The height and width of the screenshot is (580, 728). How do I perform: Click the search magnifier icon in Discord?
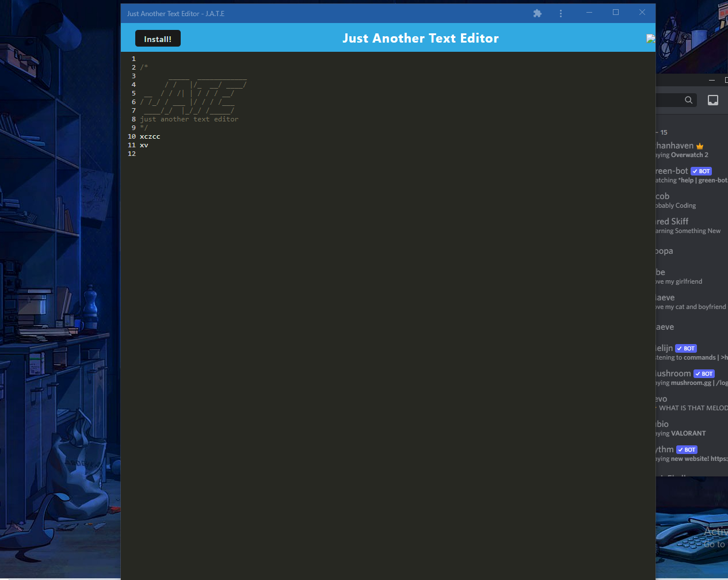tap(689, 100)
